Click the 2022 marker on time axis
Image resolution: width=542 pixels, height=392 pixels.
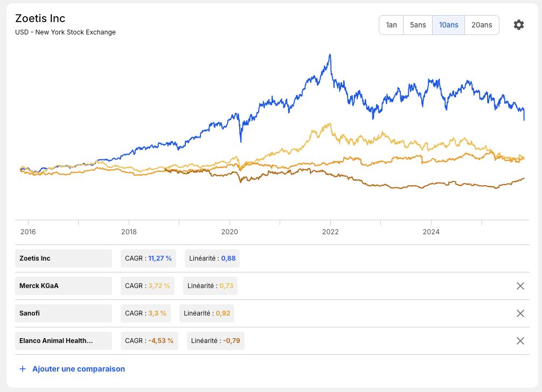[x=330, y=232]
